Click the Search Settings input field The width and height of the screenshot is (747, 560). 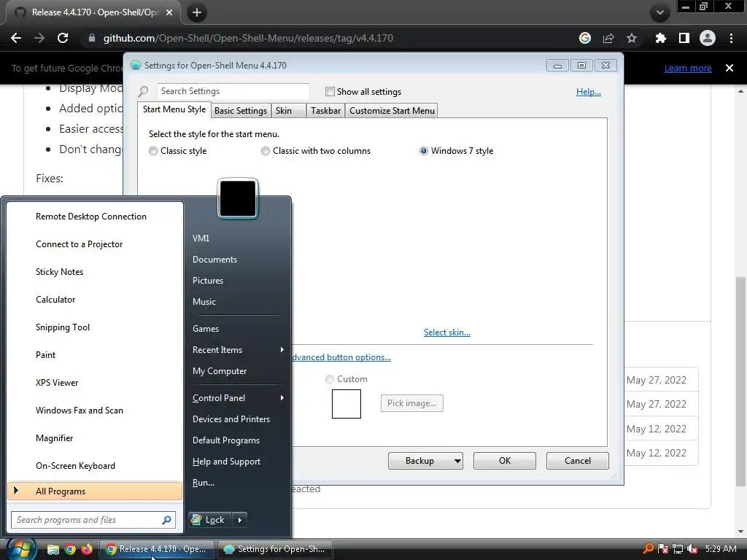tap(233, 91)
